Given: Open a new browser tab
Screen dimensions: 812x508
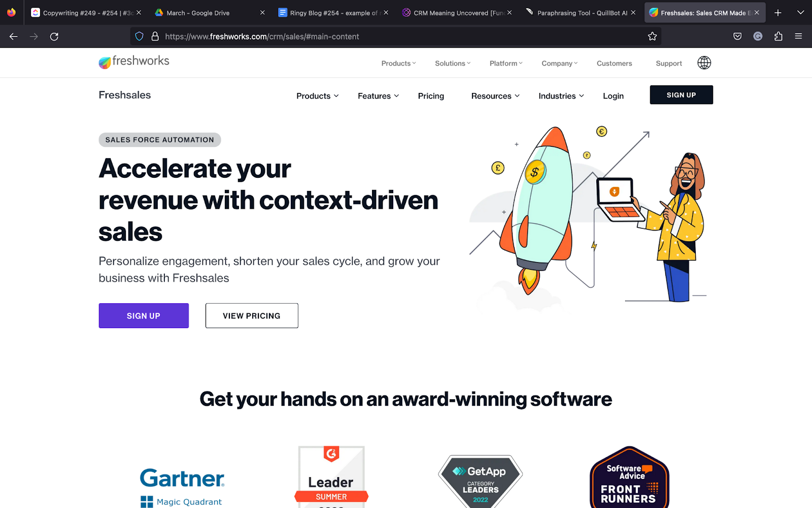Looking at the screenshot, I should click(x=778, y=13).
